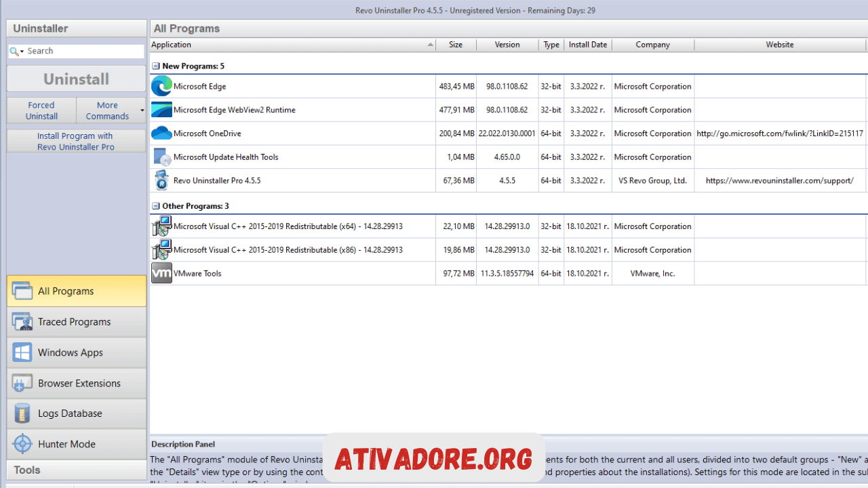Switch to Logs Database module
This screenshot has height=488, width=868.
[x=77, y=413]
